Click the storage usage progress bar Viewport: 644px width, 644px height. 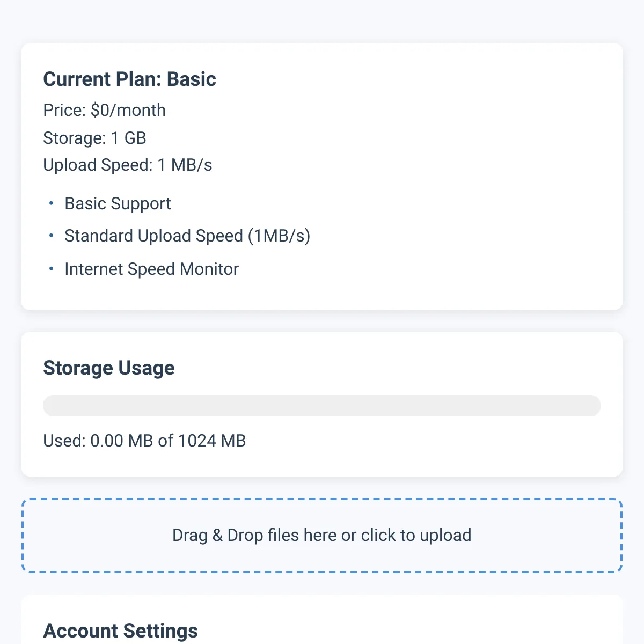click(x=322, y=406)
